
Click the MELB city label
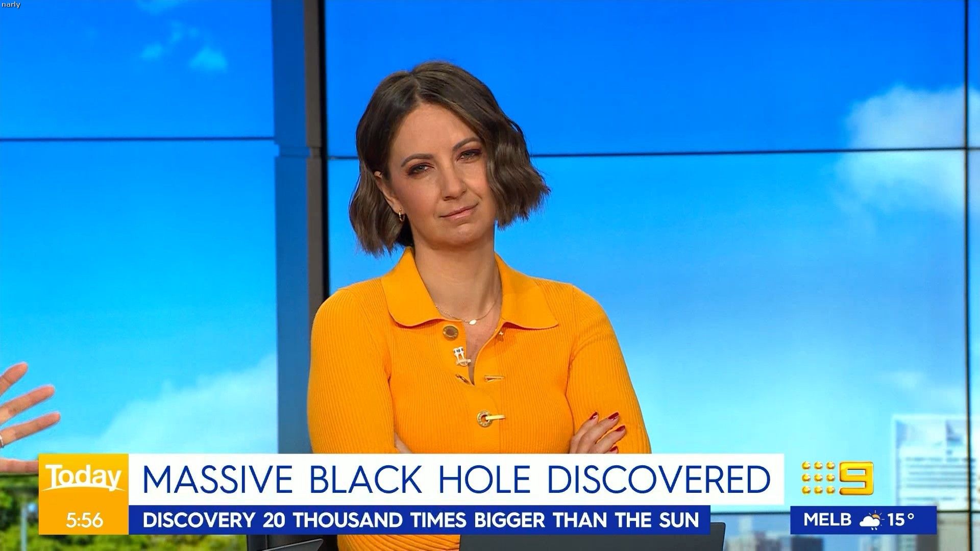(827, 520)
